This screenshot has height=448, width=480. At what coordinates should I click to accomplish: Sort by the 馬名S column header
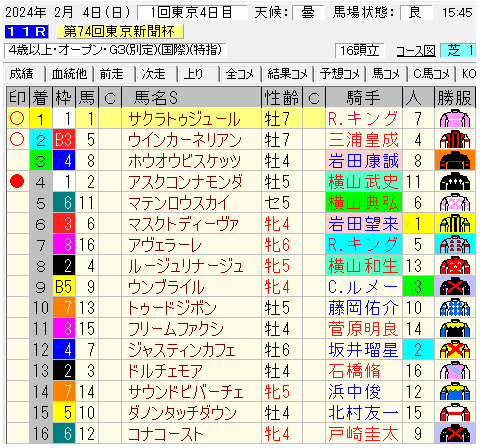point(191,98)
